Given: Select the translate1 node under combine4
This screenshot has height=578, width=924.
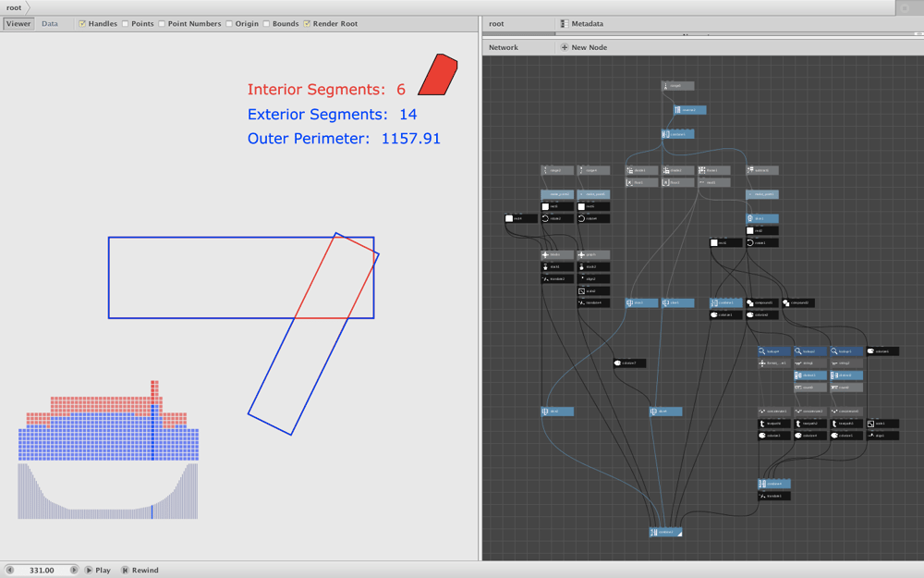Looking at the screenshot, I should [774, 496].
